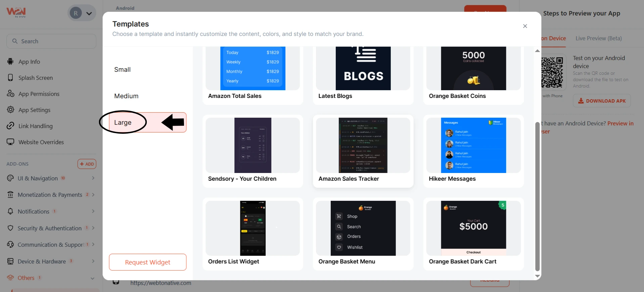Image resolution: width=644 pixels, height=292 pixels.
Task: Choose the Orders List Widget template
Action: [x=253, y=234]
